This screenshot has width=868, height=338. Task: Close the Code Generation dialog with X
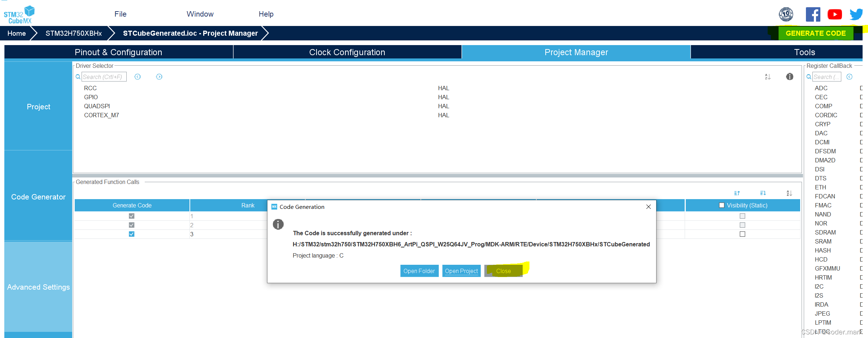[x=649, y=207]
